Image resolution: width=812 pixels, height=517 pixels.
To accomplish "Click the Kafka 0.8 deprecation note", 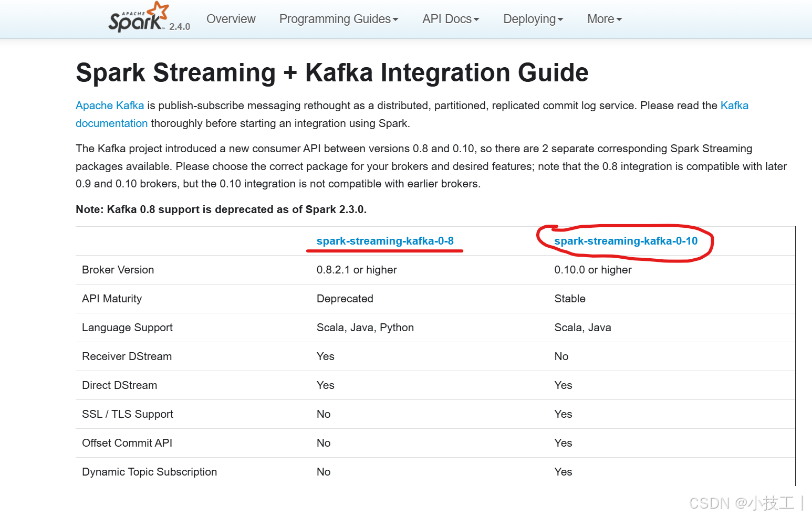I will coord(221,209).
